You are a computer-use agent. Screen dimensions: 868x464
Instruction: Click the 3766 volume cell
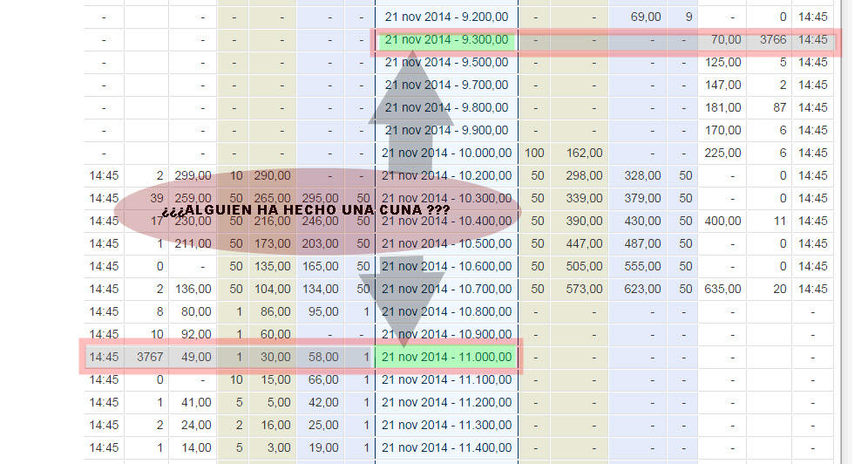point(773,40)
